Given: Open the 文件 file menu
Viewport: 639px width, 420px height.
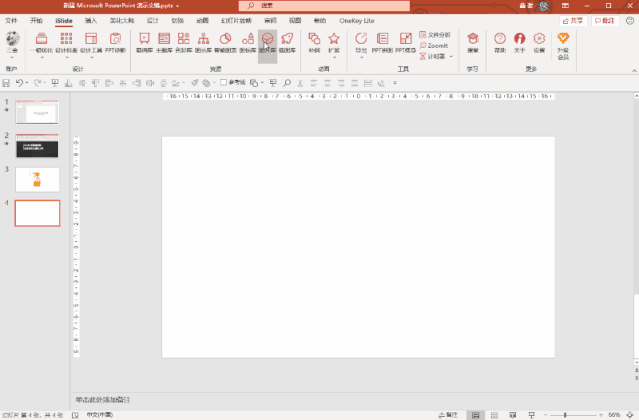Looking at the screenshot, I should [11, 20].
